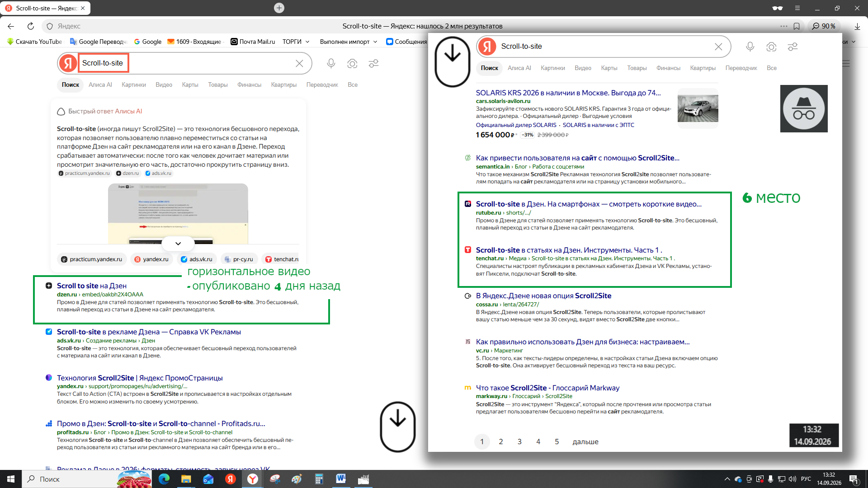Image resolution: width=868 pixels, height=488 pixels.
Task: Click the 'дальше' next page link
Action: [585, 441]
